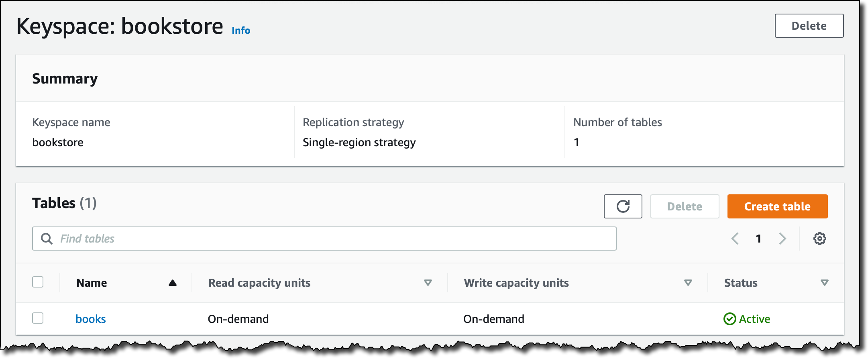868x359 pixels.
Task: Click the green Active status icon
Action: (729, 319)
